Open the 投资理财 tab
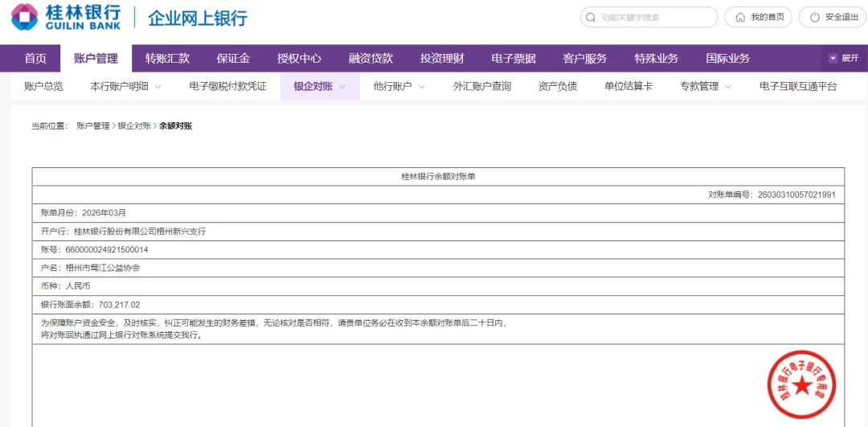The height and width of the screenshot is (427, 868). coord(442,58)
